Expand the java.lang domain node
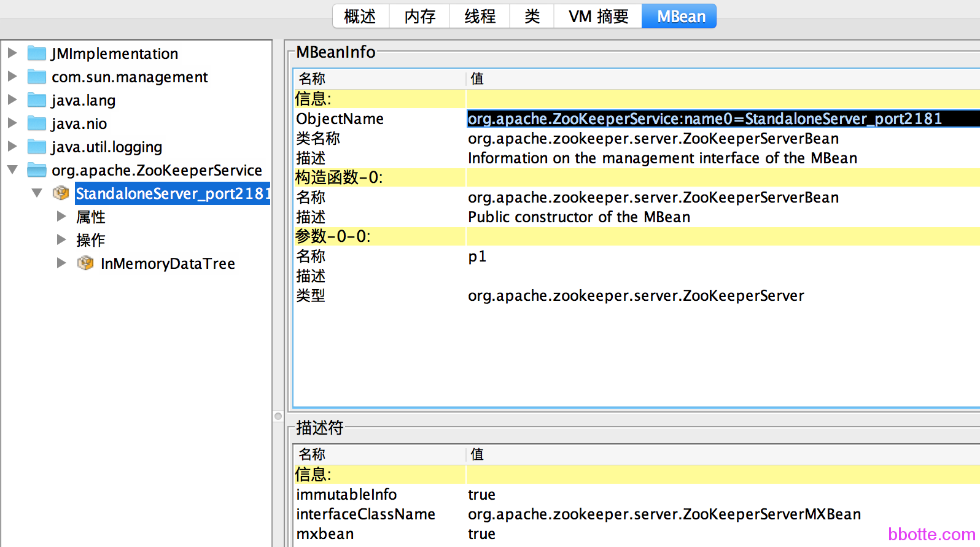The image size is (980, 547). click(x=12, y=99)
